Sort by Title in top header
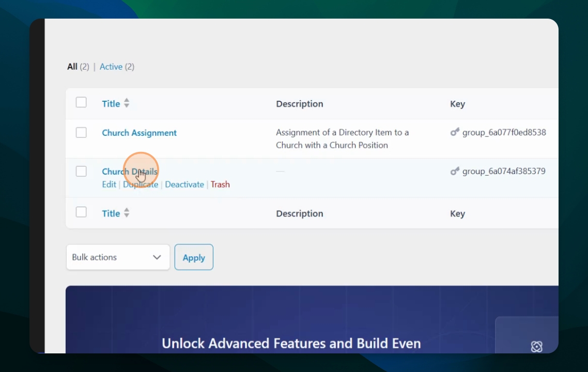Screen dimensions: 588x372 point(111,104)
